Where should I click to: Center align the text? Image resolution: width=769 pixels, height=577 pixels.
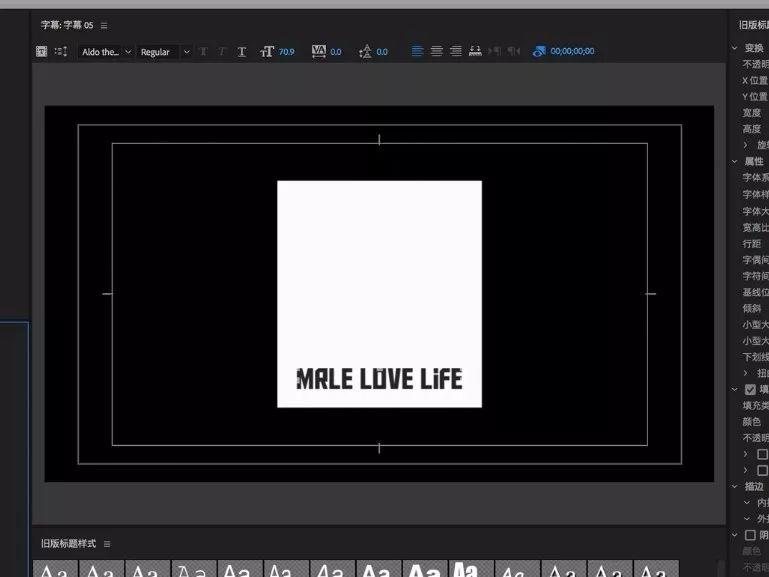pyautogui.click(x=436, y=51)
